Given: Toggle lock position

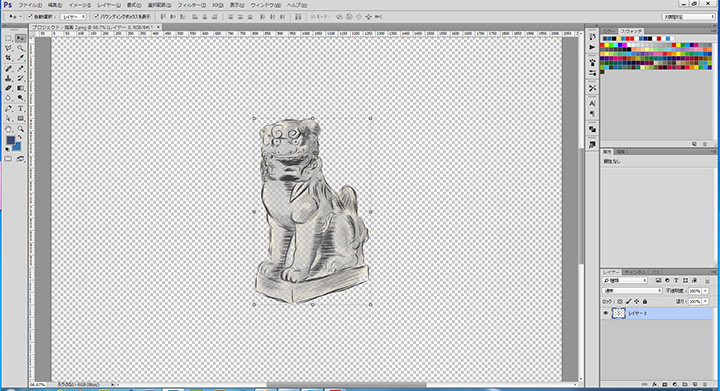Looking at the screenshot, I should [636, 302].
